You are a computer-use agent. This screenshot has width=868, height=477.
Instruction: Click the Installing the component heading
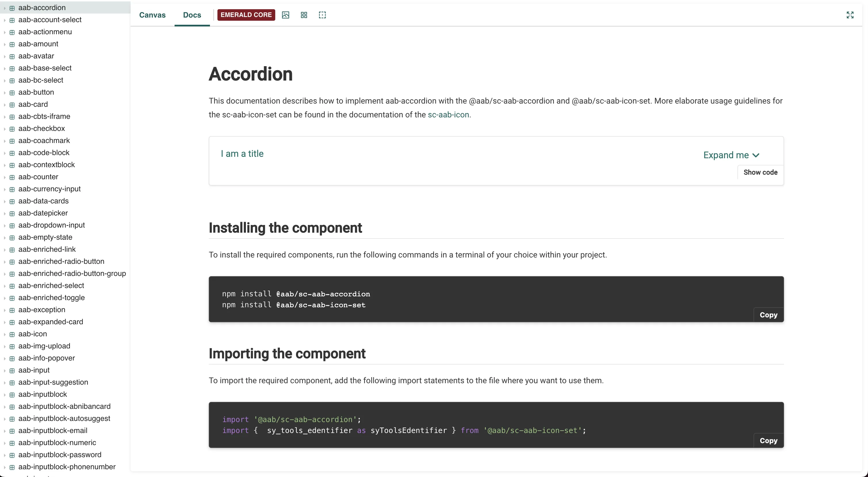click(285, 228)
